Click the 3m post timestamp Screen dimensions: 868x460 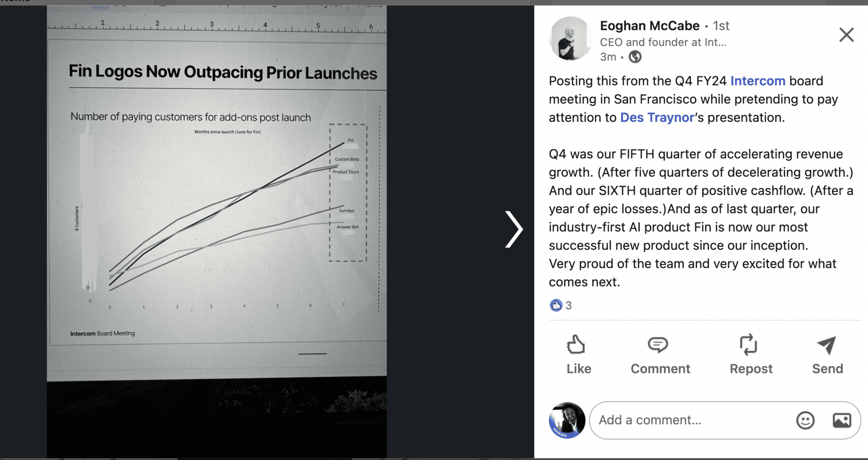click(608, 57)
